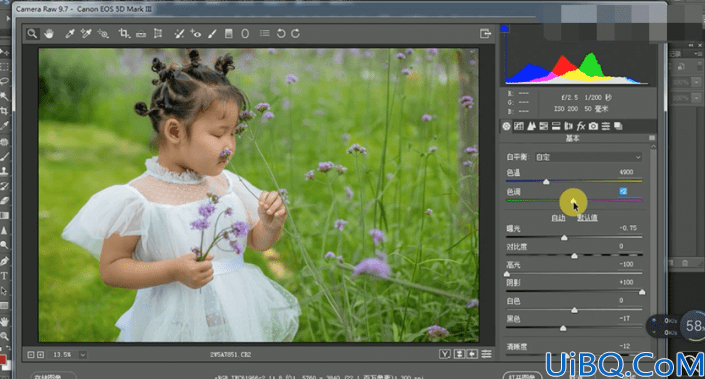This screenshot has width=705, height=379.
Task: Click the 色调 tint value field
Action: pyautogui.click(x=623, y=191)
